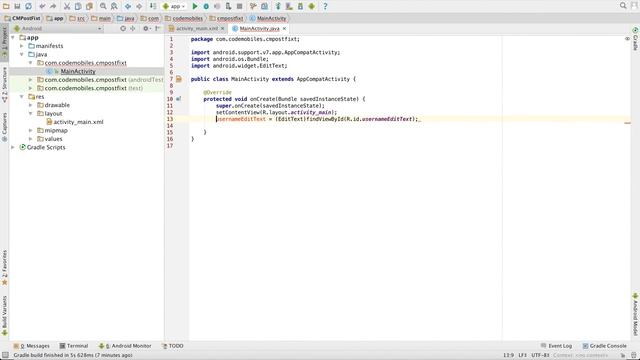
Task: Open Android Device Monitor icon
Action: (311, 6)
